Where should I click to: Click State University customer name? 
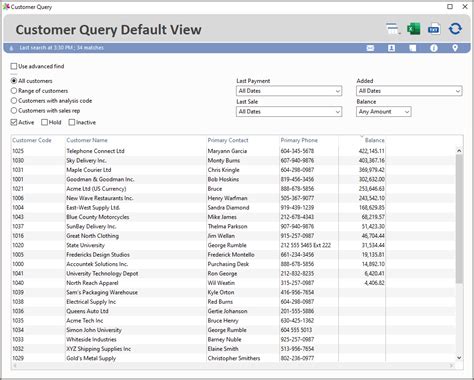coord(85,245)
